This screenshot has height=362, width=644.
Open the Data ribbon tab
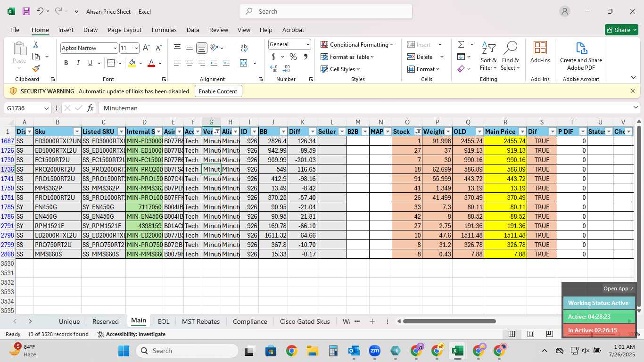coord(193,30)
